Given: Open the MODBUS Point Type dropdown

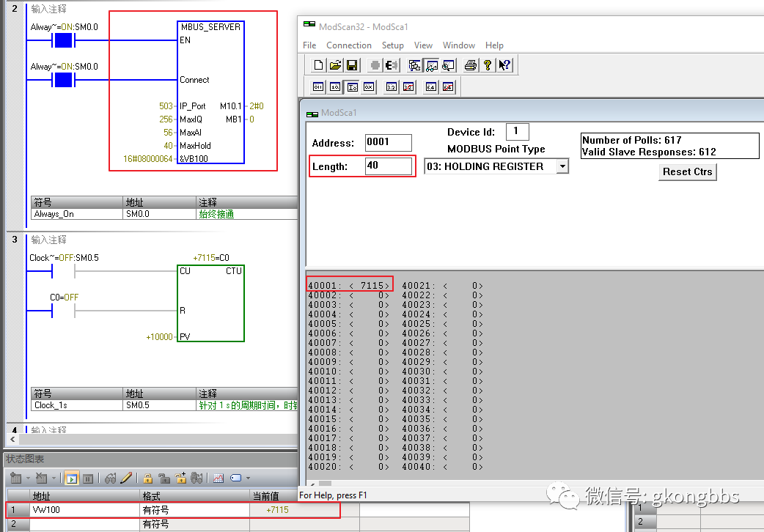Looking at the screenshot, I should [563, 166].
